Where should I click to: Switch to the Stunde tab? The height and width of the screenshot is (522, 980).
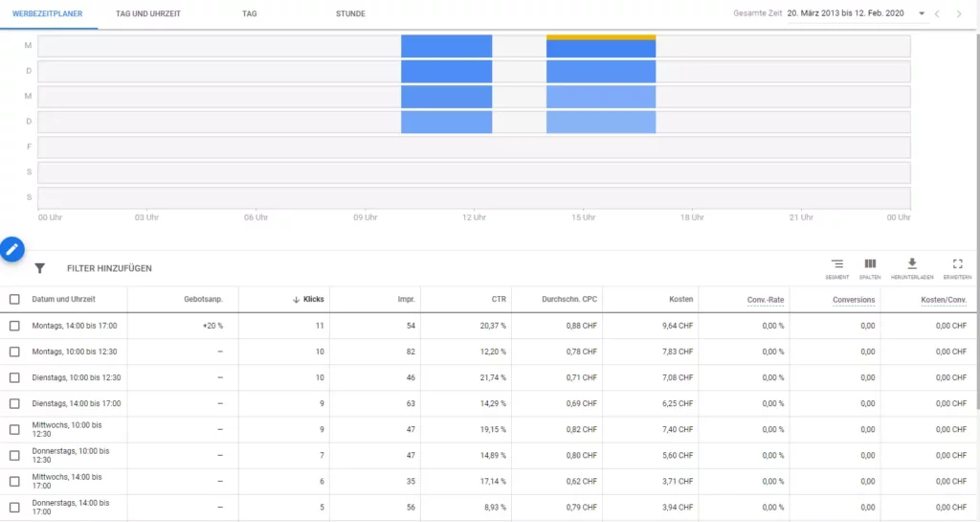(350, 14)
